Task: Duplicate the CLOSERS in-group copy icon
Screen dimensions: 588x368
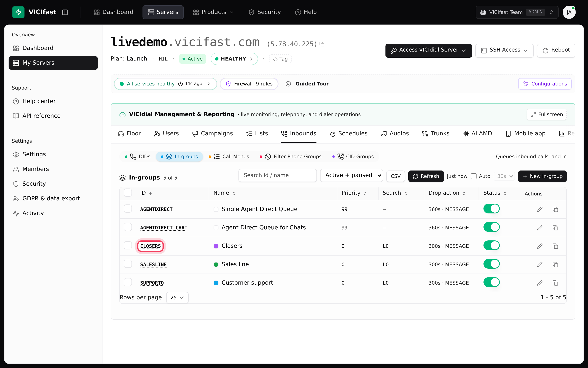Action: click(x=555, y=246)
